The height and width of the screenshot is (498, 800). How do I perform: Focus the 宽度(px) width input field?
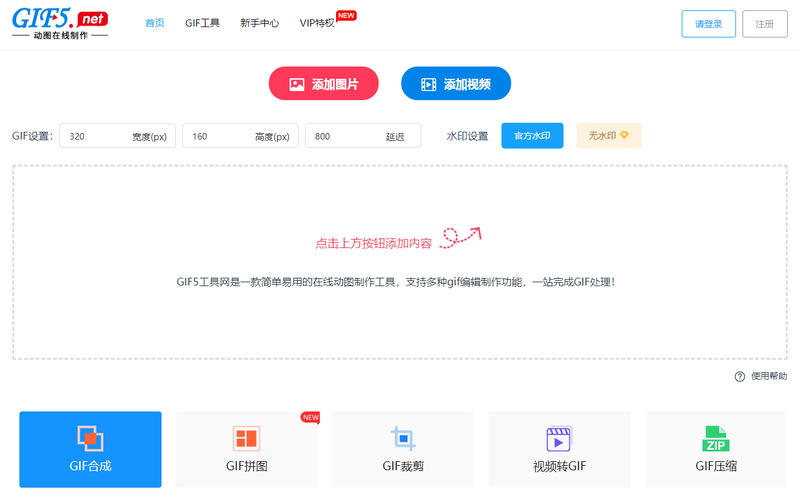[x=117, y=136]
